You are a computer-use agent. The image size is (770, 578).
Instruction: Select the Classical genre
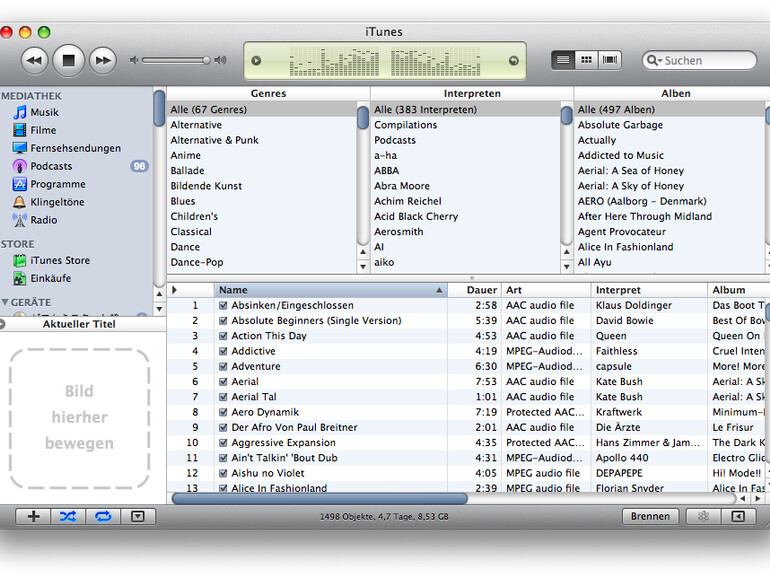pos(191,231)
